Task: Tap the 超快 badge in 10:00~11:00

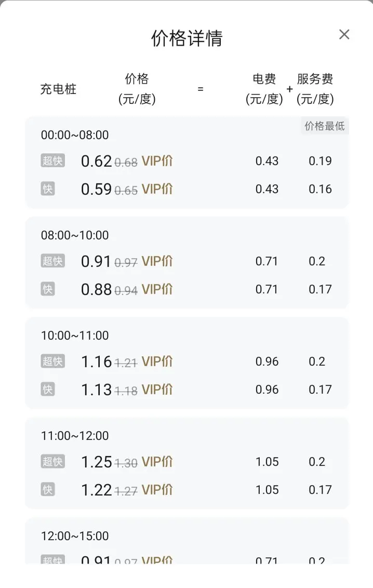Action: 53,361
